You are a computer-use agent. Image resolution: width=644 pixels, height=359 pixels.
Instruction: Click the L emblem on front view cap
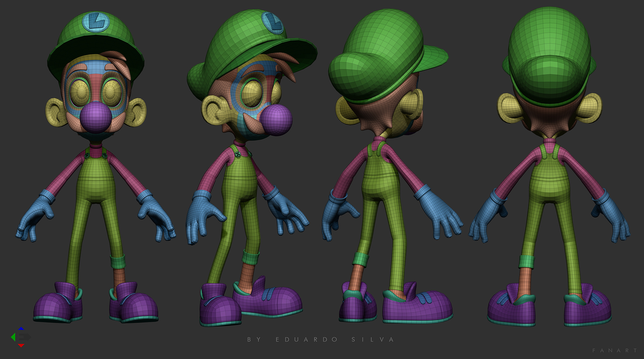[x=96, y=22]
